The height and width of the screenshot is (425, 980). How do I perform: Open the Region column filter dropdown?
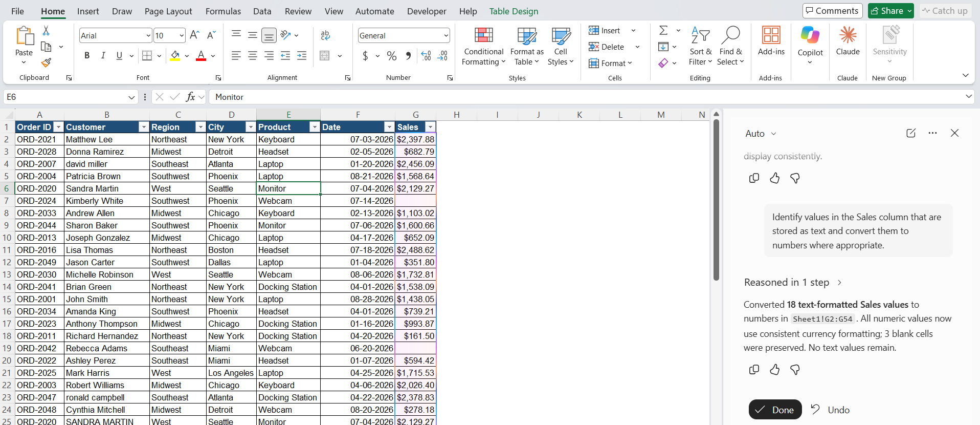pos(201,127)
